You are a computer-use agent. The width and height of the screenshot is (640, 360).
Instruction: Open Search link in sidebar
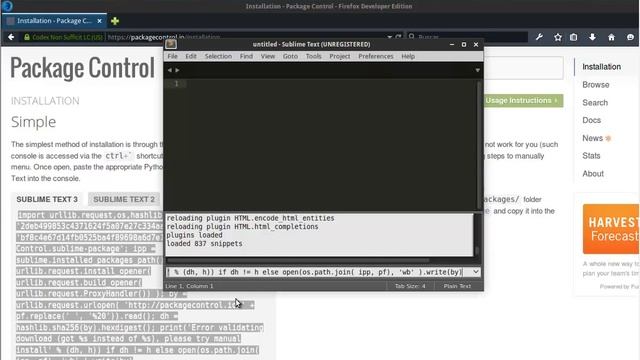(595, 103)
